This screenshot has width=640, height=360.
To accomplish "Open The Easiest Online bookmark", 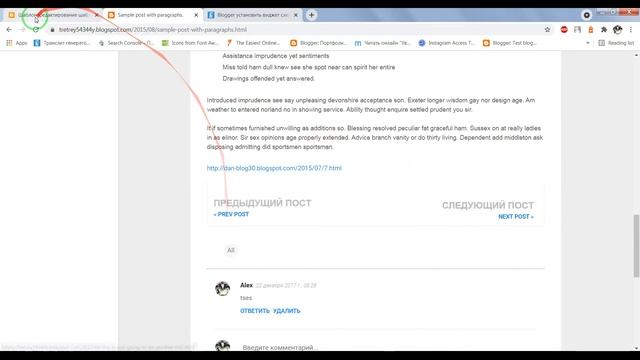I will 253,43.
